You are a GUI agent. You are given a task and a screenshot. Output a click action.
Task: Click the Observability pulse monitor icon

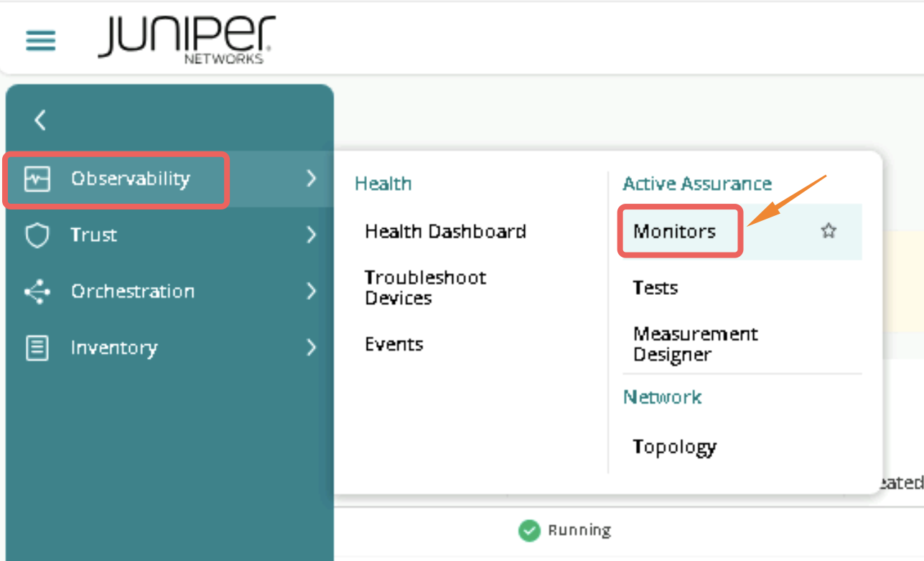pyautogui.click(x=37, y=179)
